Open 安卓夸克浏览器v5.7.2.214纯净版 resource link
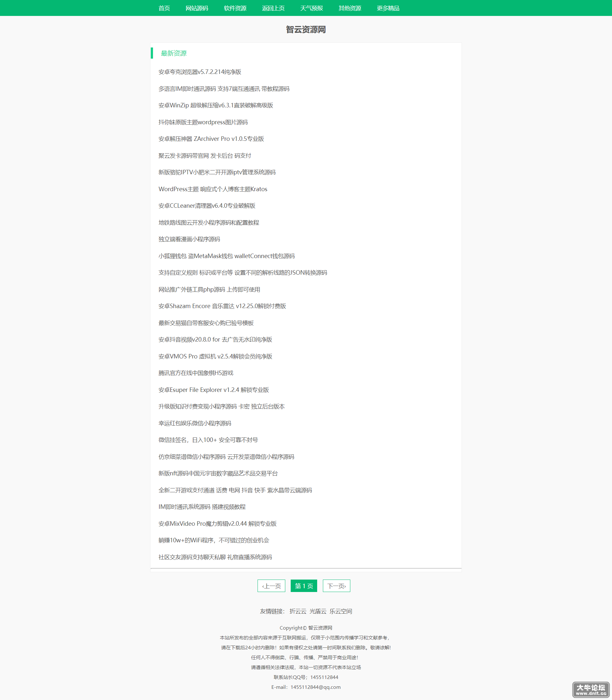This screenshot has height=700, width=612. pos(200,72)
